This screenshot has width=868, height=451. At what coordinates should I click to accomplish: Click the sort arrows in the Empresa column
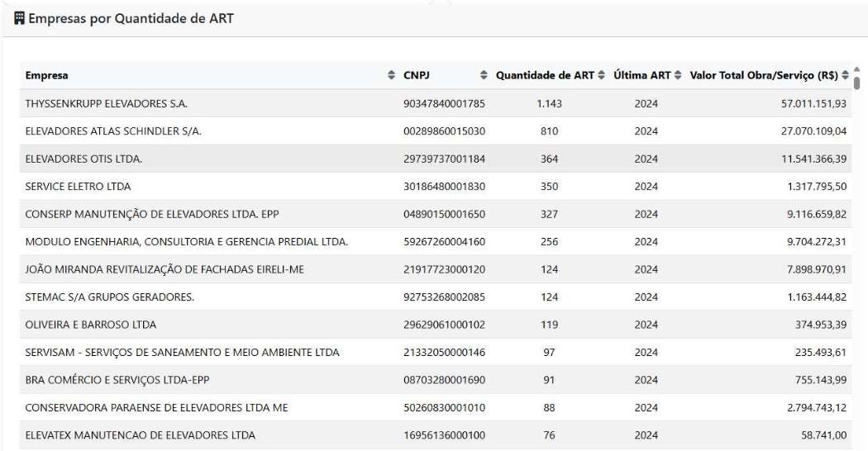(x=391, y=75)
